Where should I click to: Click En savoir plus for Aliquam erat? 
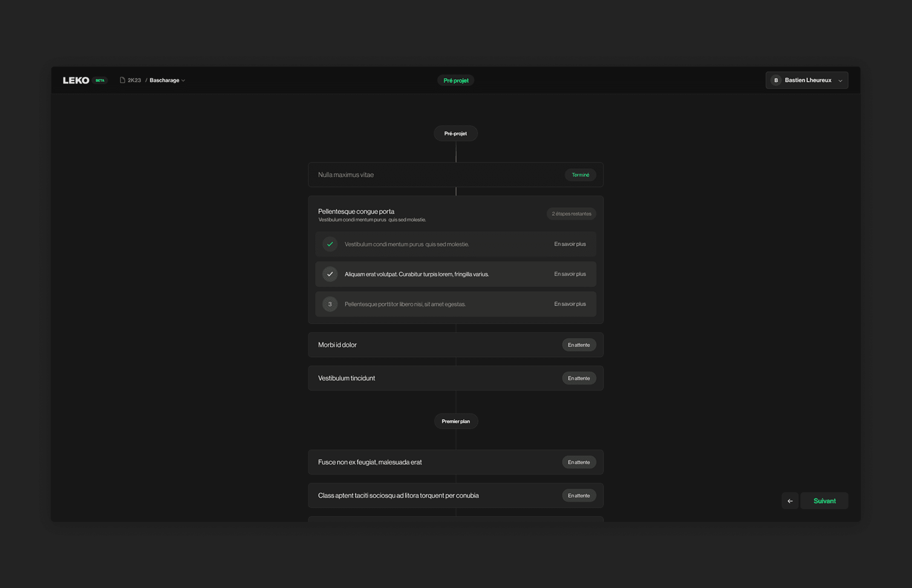point(569,274)
